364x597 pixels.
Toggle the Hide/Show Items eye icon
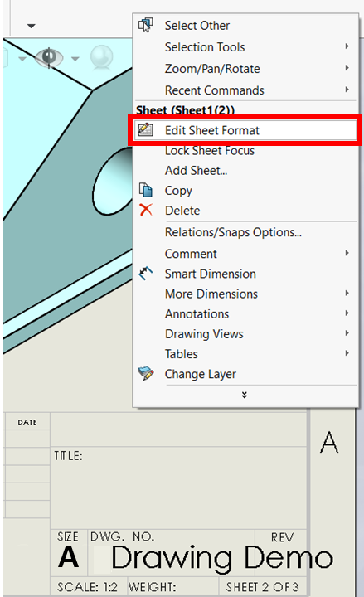49,57
